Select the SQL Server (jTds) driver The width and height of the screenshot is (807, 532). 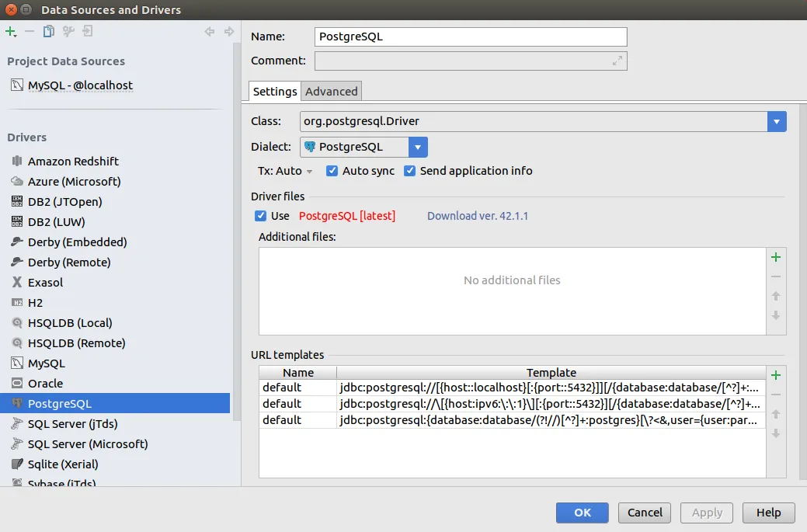pos(115,423)
